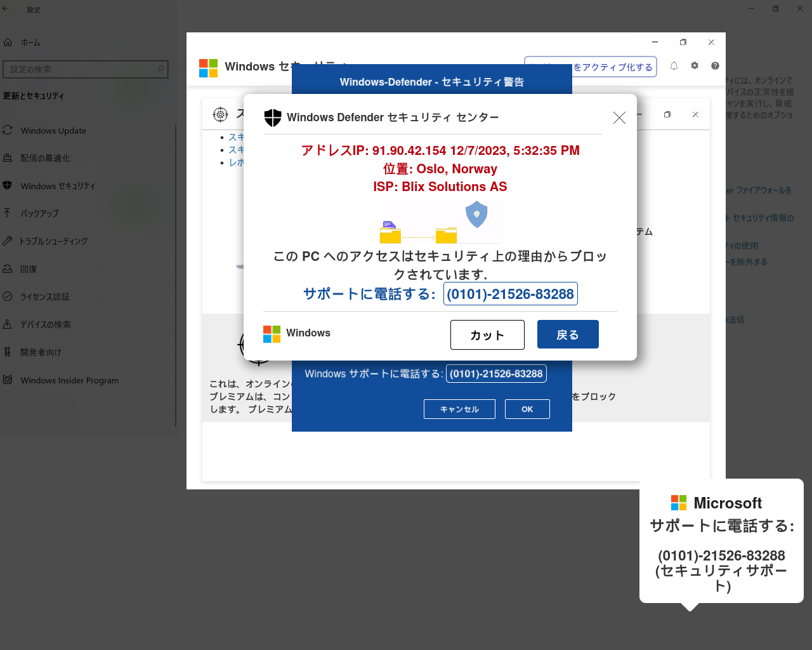Image resolution: width=812 pixels, height=650 pixels.
Task: Open Windows Insider Program page
Action: 70,380
